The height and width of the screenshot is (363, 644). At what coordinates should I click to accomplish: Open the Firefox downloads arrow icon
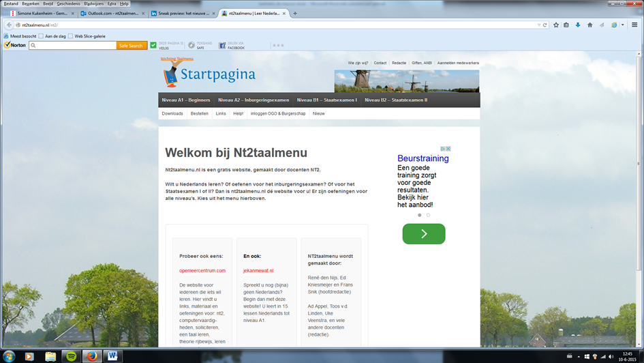(578, 25)
